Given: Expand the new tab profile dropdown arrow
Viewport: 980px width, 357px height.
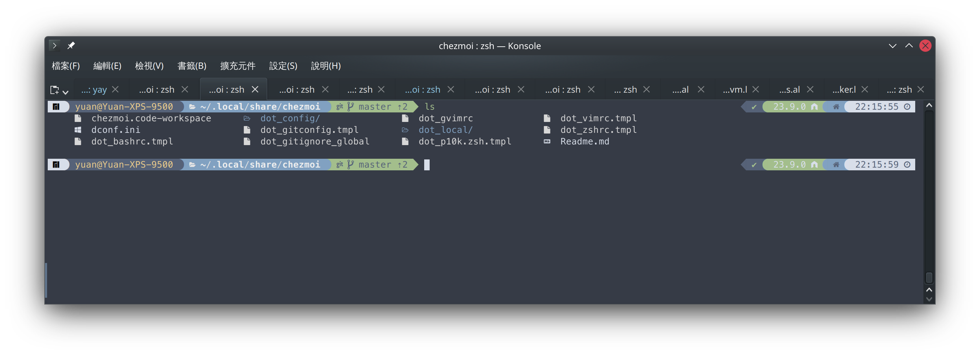Looking at the screenshot, I should 65,92.
